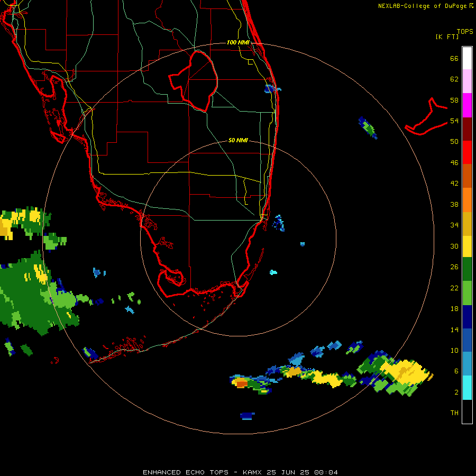Select the light pink legend swatch

467,81
